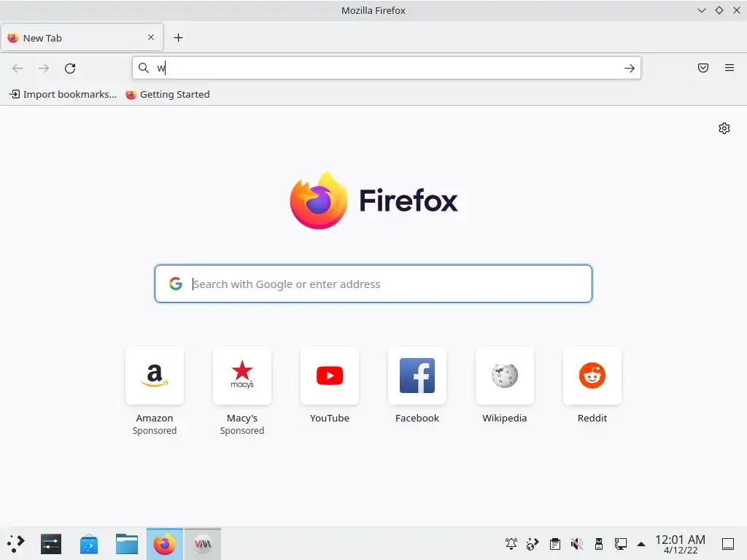747x560 pixels.
Task: Open the KDE application launcher
Action: pos(16,544)
